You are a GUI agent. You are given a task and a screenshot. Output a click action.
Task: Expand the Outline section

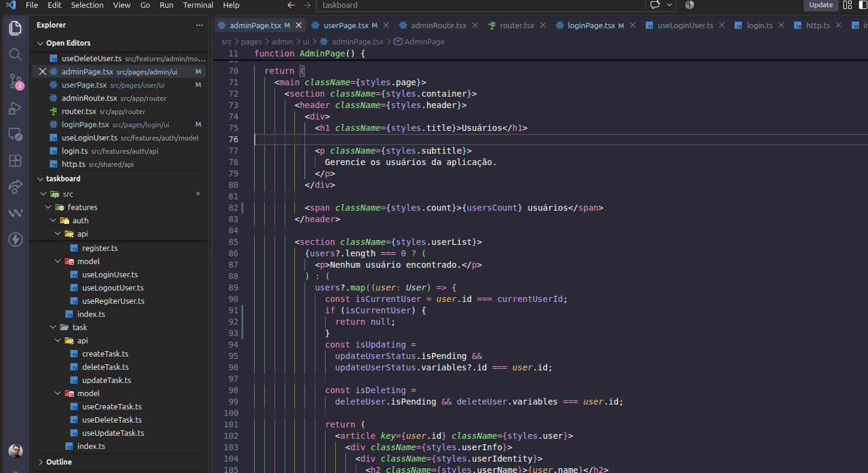pyautogui.click(x=41, y=462)
